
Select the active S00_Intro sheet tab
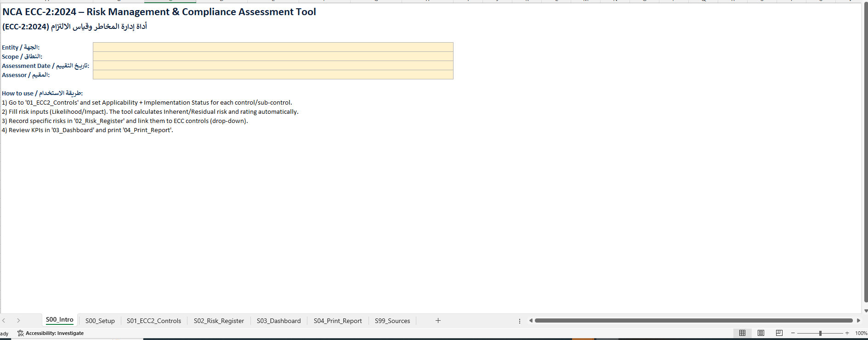(x=60, y=320)
